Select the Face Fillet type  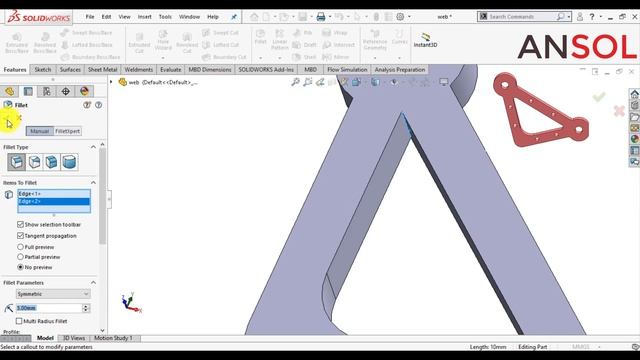(x=52, y=162)
